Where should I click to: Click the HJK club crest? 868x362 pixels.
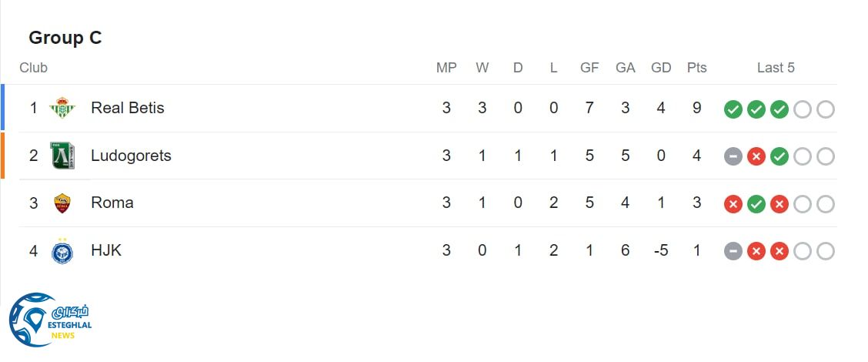tap(62, 251)
